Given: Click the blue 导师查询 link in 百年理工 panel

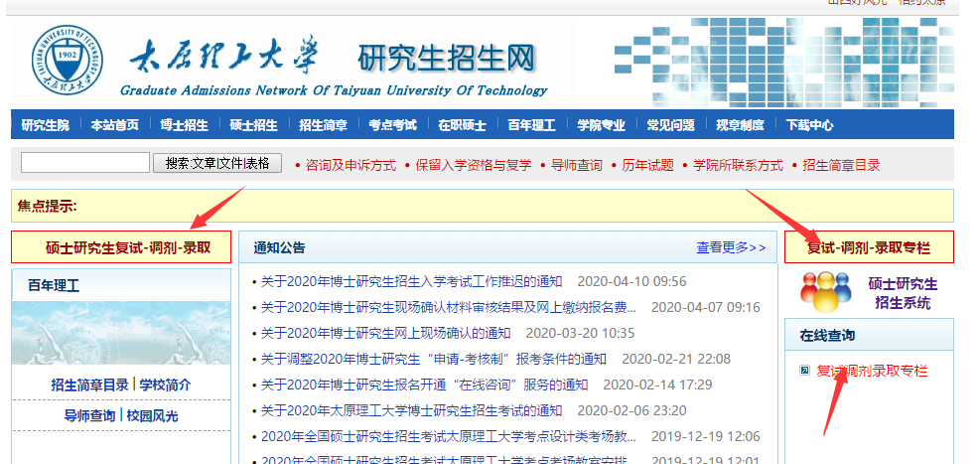Looking at the screenshot, I should click(x=90, y=415).
